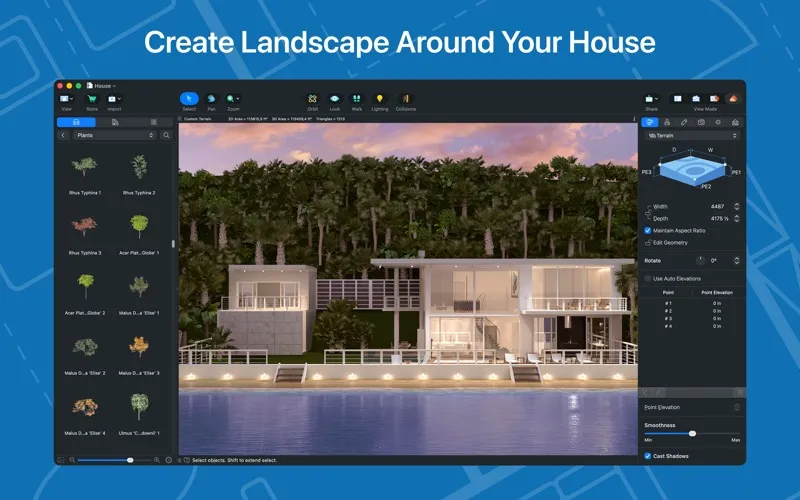Click the Point Elevation stepper
800x500 pixels.
tap(736, 407)
